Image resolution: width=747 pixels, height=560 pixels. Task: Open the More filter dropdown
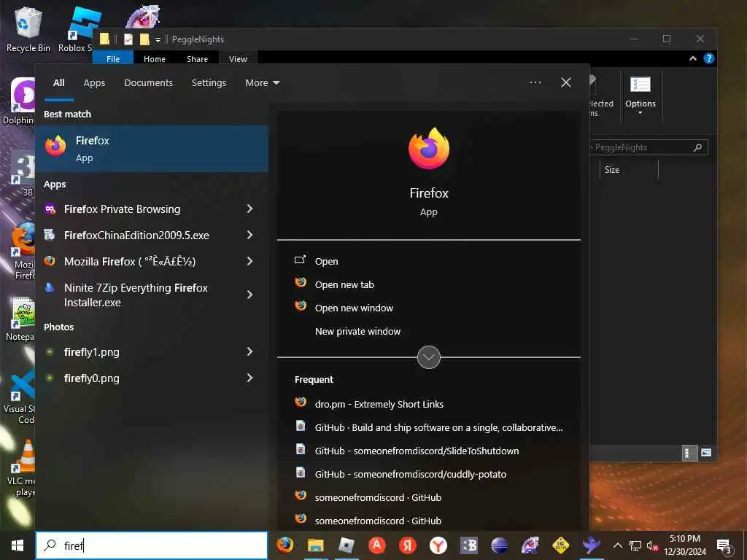(262, 83)
